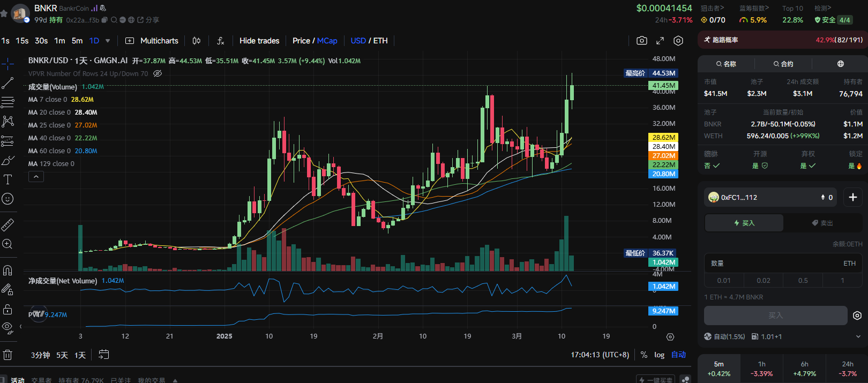Image resolution: width=868 pixels, height=383 pixels.
Task: Open the emoji sticker tool
Action: tap(8, 199)
